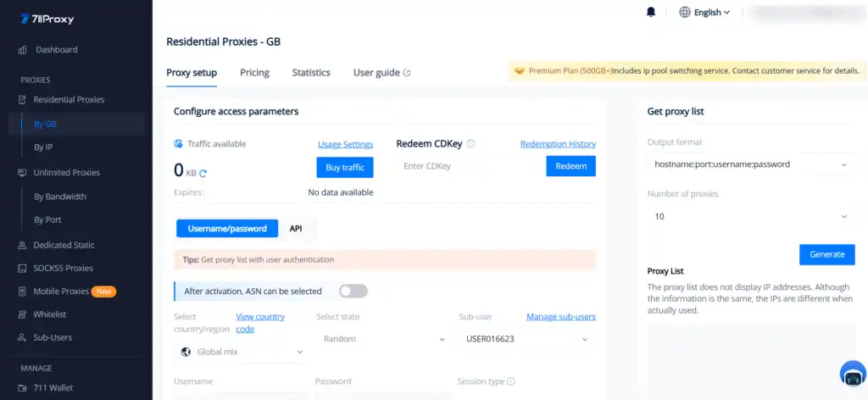Click the Traffic available icon
Screen dimensions: 868x400
point(178,144)
